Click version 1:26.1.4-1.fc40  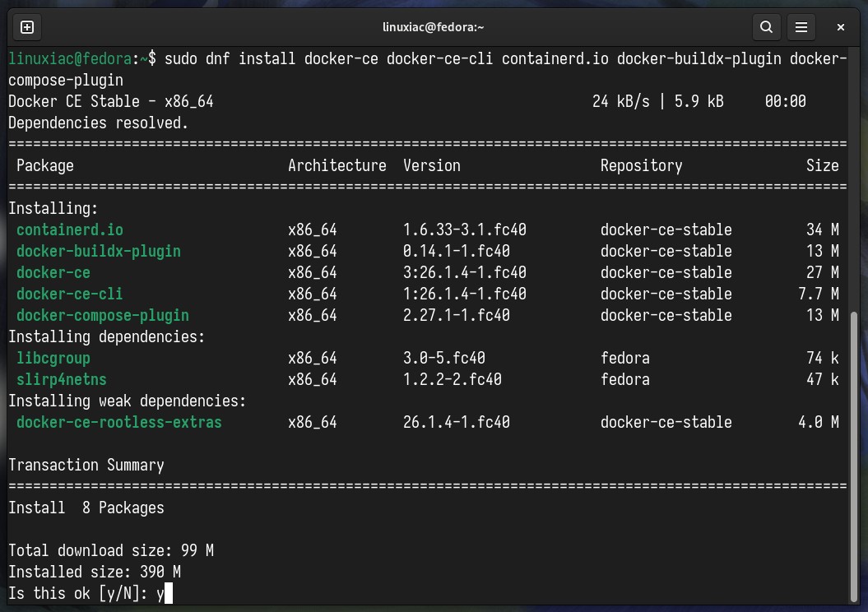[x=465, y=294]
